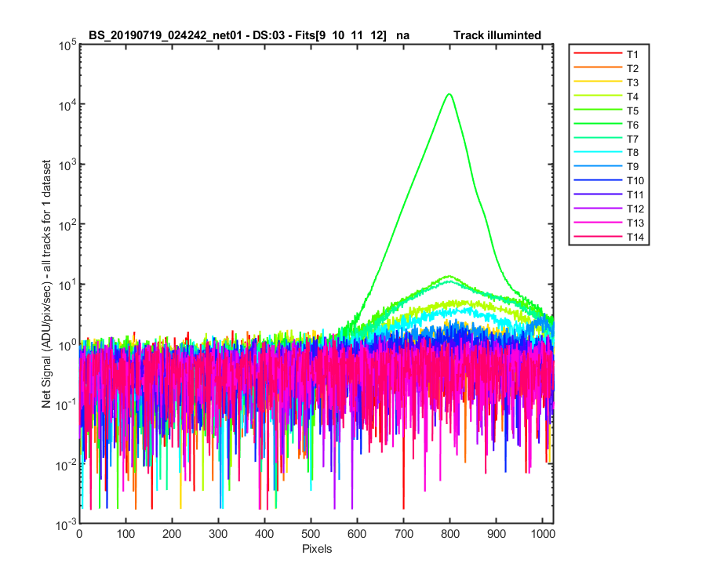Click the x-axis tick label 300
706x588 pixels.
pos(218,534)
